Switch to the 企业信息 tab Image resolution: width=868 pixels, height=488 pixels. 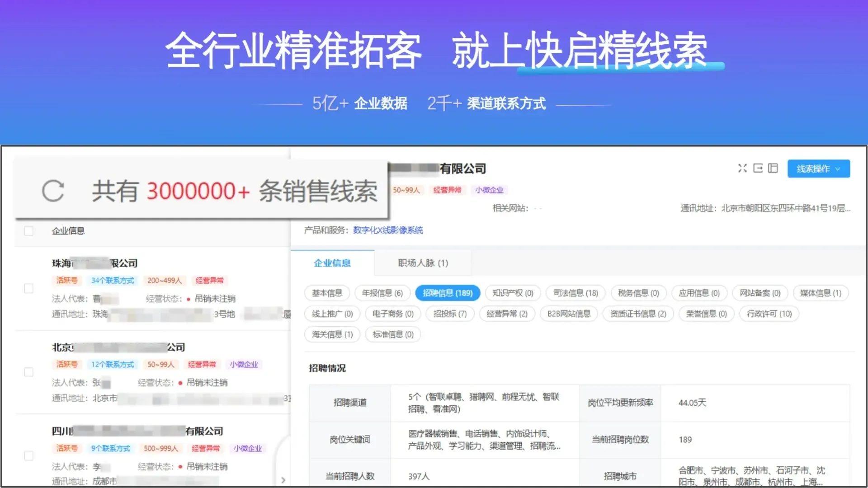pyautogui.click(x=332, y=263)
